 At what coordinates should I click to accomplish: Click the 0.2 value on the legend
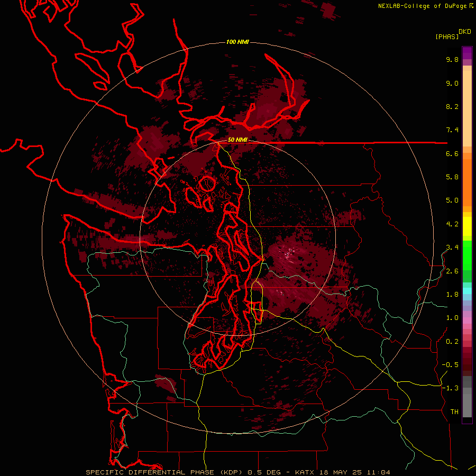click(x=452, y=342)
